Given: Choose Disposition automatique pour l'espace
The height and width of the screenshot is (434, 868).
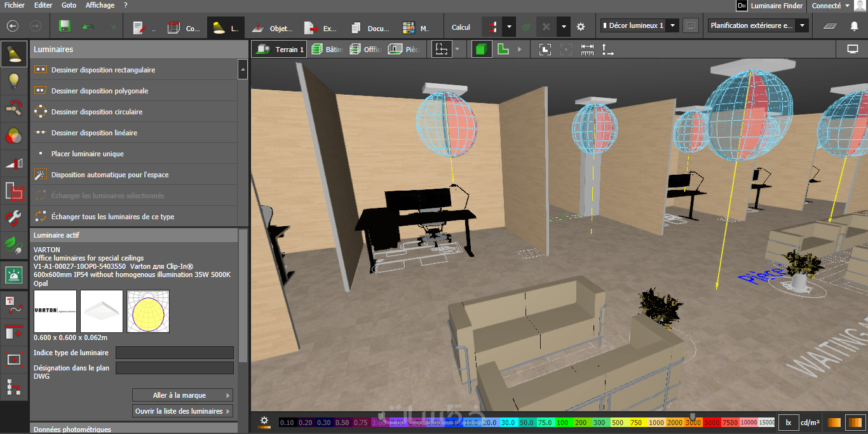Looking at the screenshot, I should [133, 175].
